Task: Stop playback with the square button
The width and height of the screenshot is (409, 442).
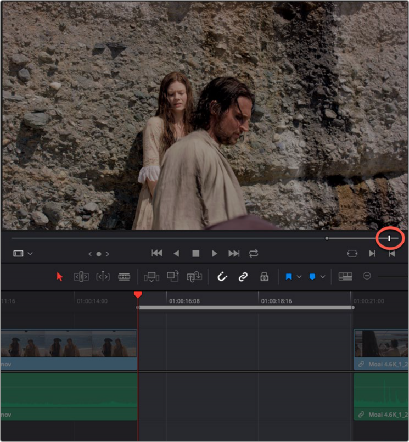Action: [196, 254]
